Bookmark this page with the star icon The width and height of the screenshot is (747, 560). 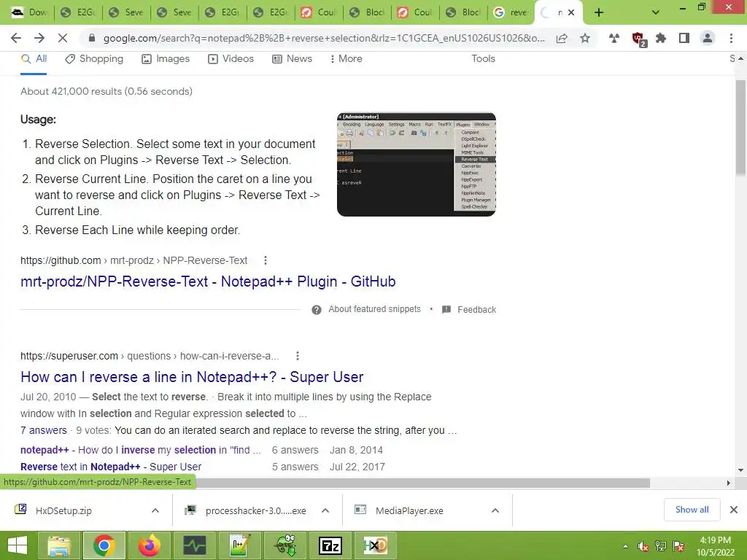pos(585,38)
